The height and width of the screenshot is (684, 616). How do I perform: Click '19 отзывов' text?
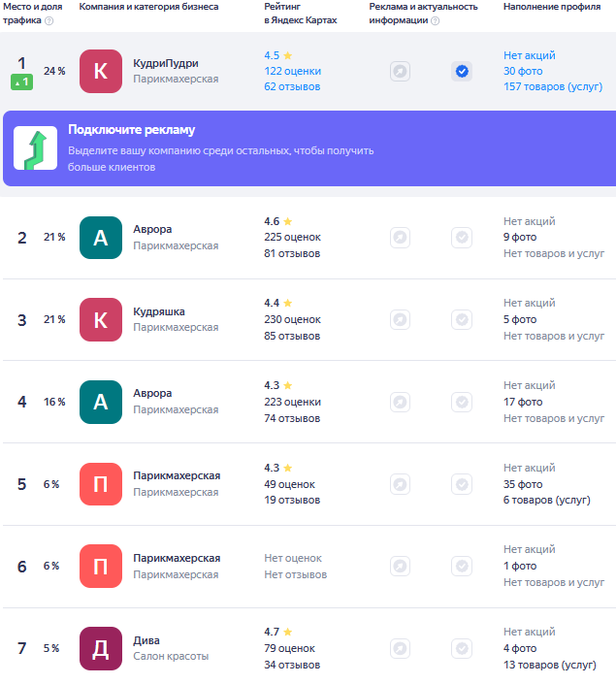click(292, 500)
